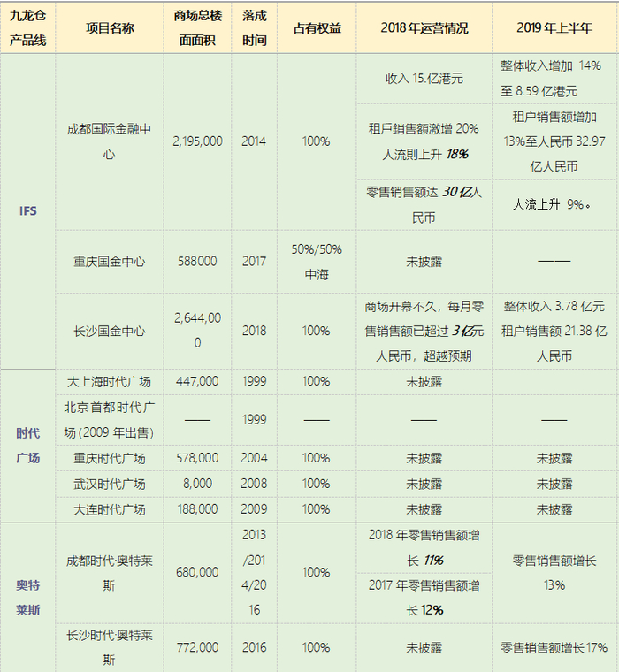
Task: Select 2018年零售销售额增长11% cell
Action: (424, 547)
